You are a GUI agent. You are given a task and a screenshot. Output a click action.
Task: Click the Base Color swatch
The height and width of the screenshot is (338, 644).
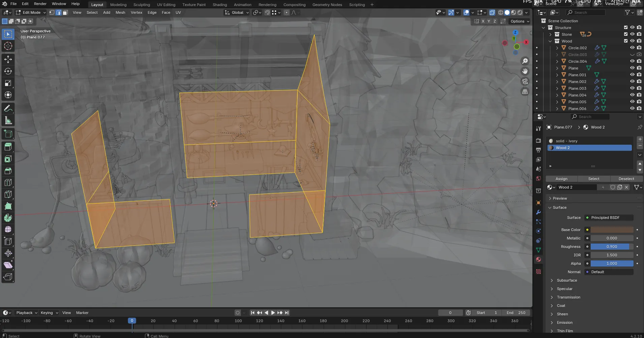click(612, 230)
